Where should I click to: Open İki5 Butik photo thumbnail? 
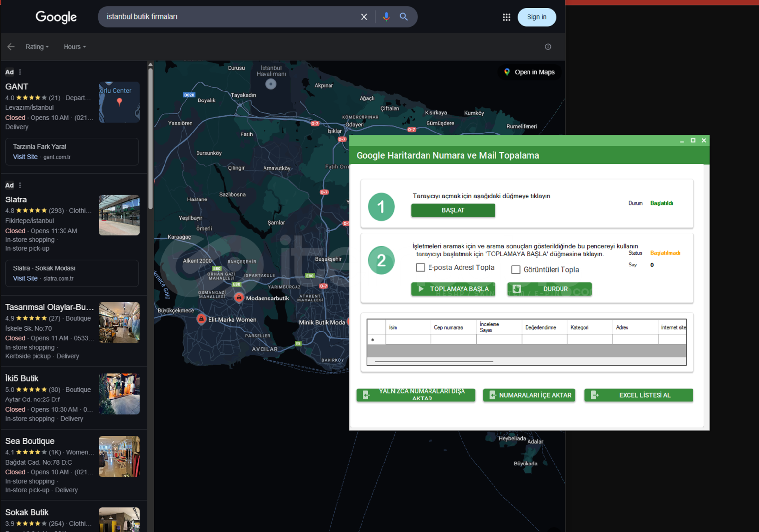pos(119,394)
